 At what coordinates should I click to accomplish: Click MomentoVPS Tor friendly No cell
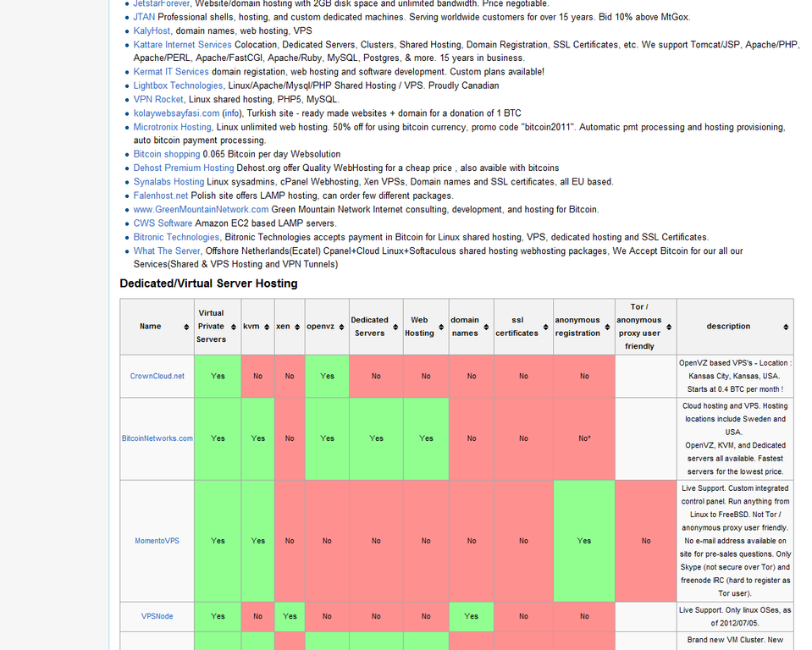point(646,541)
